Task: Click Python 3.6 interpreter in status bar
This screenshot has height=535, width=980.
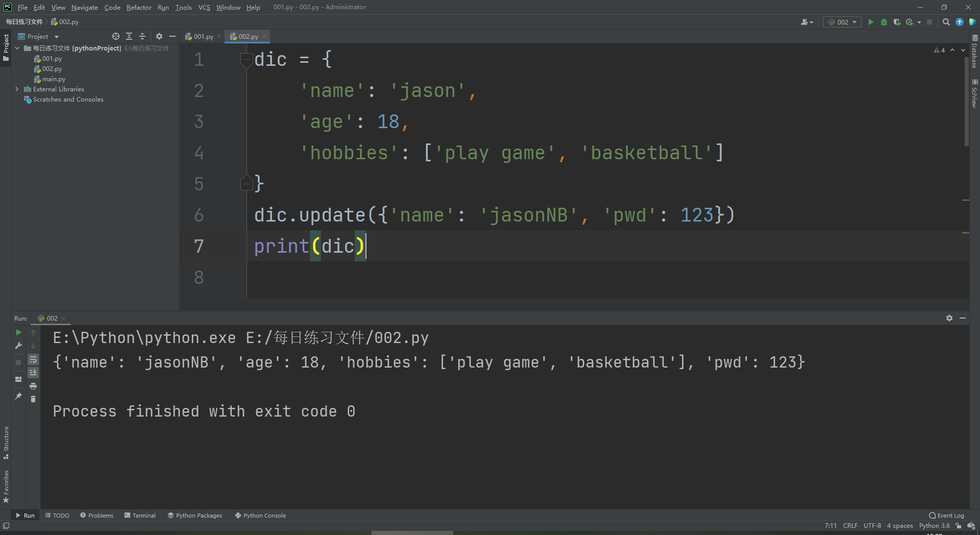Action: tap(935, 526)
